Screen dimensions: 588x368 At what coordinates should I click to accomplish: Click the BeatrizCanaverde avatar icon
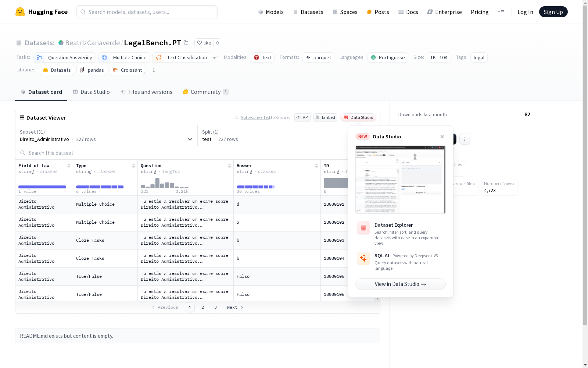[61, 43]
